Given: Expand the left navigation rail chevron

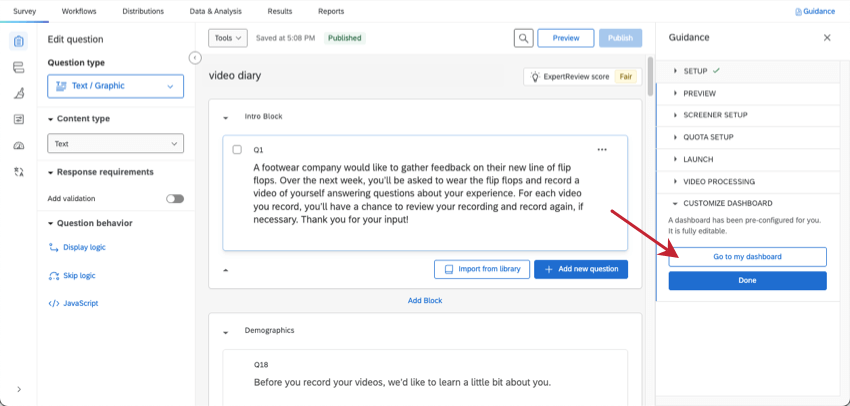Looking at the screenshot, I should click(x=18, y=389).
